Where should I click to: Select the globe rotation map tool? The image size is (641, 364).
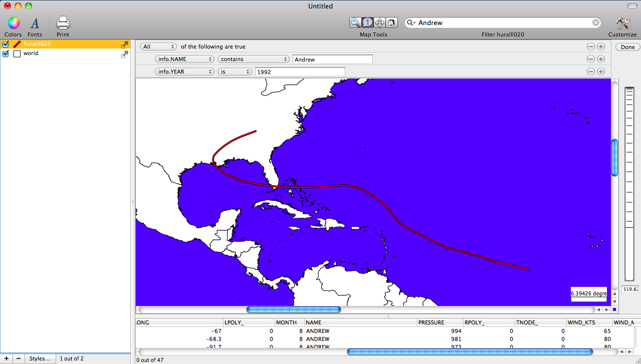pyautogui.click(x=391, y=22)
